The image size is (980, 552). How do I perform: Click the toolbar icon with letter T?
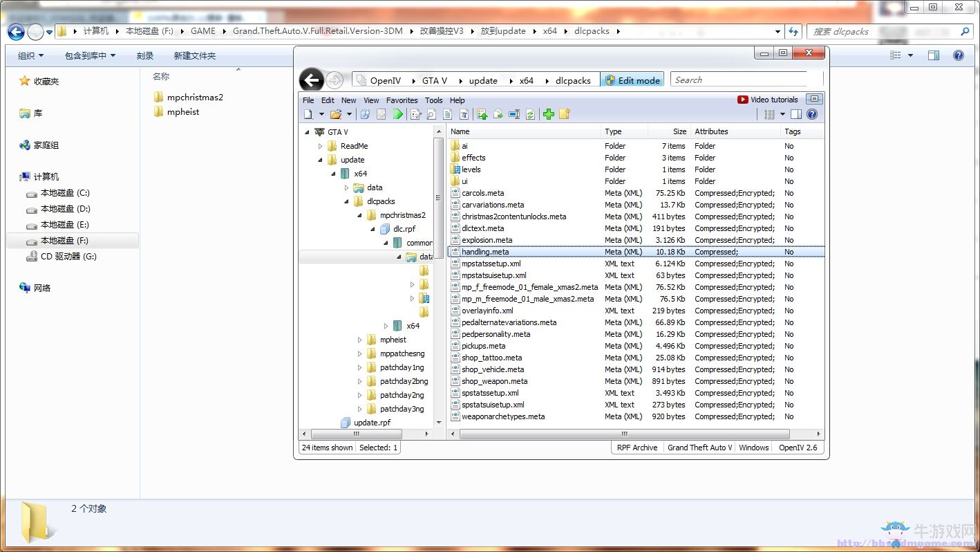pos(464,114)
